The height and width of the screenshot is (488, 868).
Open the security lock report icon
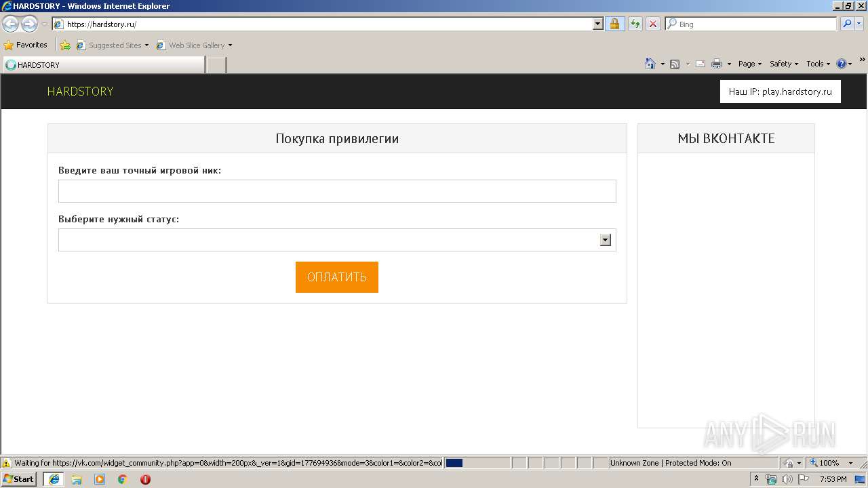click(x=614, y=24)
